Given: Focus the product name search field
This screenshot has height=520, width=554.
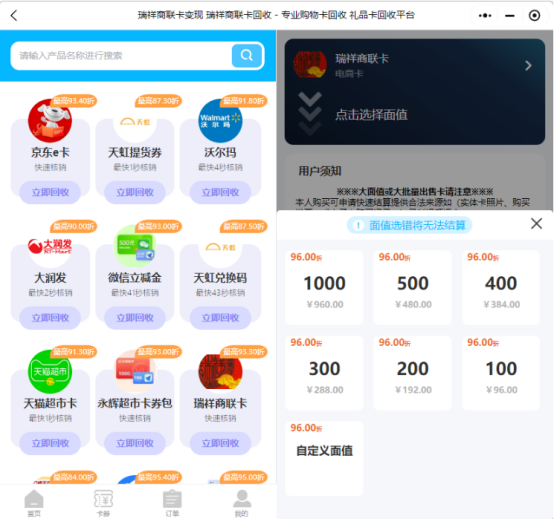Looking at the screenshot, I should point(121,56).
